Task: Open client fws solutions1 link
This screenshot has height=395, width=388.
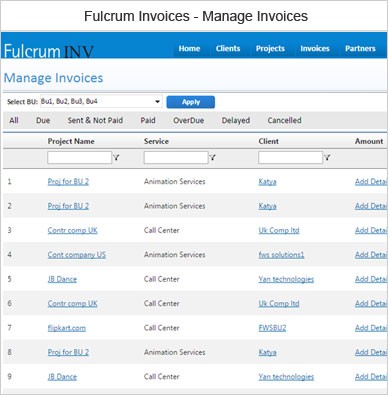Action: (x=281, y=255)
